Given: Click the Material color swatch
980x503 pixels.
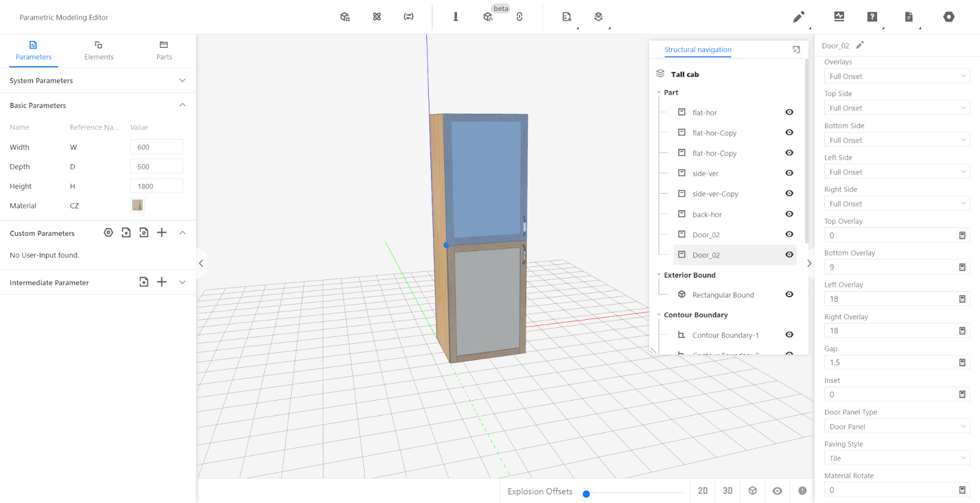Looking at the screenshot, I should click(x=137, y=205).
